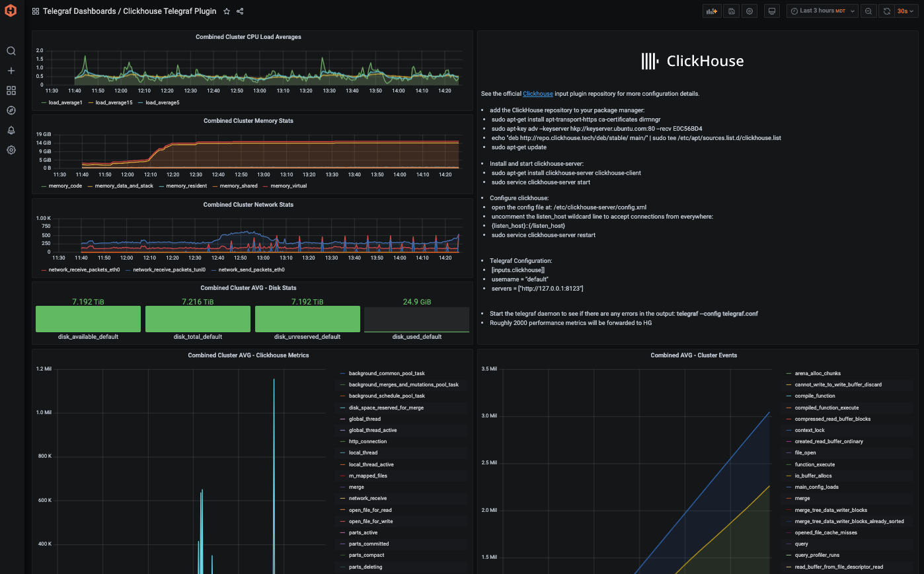Open color picker for cannot_write_to_write_buffer_discard line
Screen dimensions: 924x574
tap(789, 384)
